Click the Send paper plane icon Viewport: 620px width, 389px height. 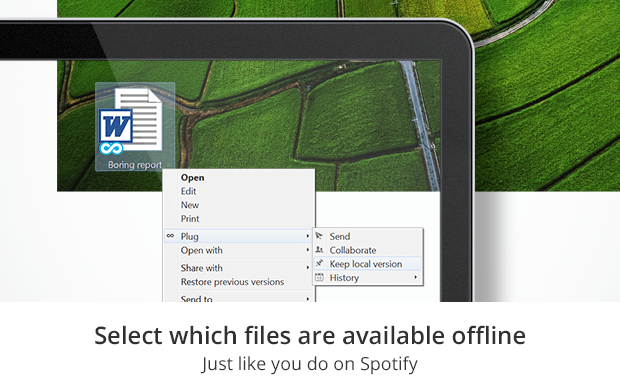pos(319,236)
